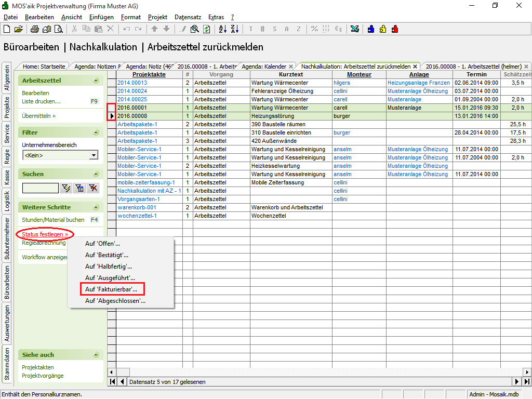Open the Datensatz menu
Viewport: 532px width, 399px height.
[188, 17]
